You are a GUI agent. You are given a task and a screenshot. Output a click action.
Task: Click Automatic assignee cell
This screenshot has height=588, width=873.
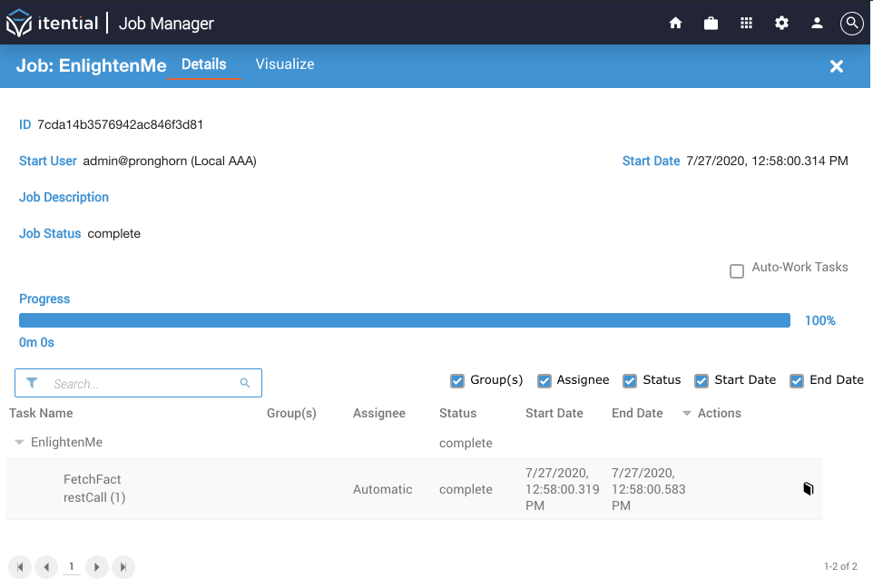point(382,489)
